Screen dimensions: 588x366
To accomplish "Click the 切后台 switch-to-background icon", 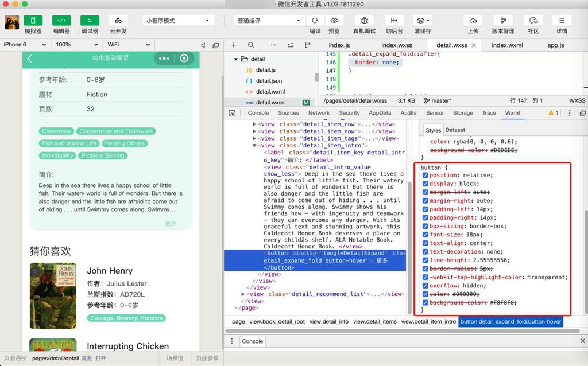I will pyautogui.click(x=394, y=21).
